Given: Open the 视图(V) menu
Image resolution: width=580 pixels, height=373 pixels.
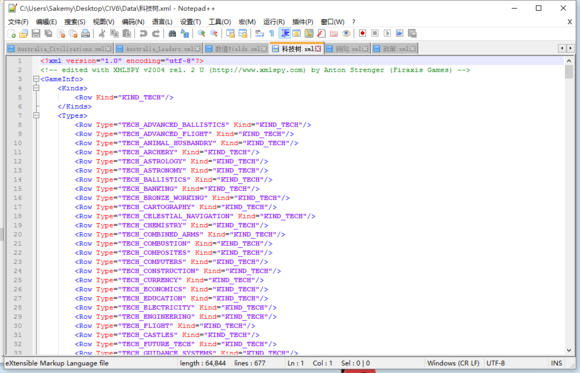Looking at the screenshot, I should [104, 22].
